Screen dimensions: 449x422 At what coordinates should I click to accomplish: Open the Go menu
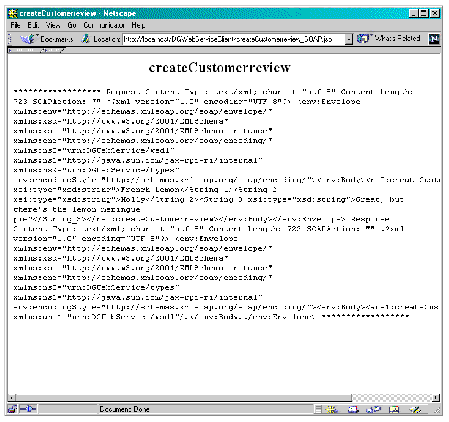pyautogui.click(x=72, y=25)
